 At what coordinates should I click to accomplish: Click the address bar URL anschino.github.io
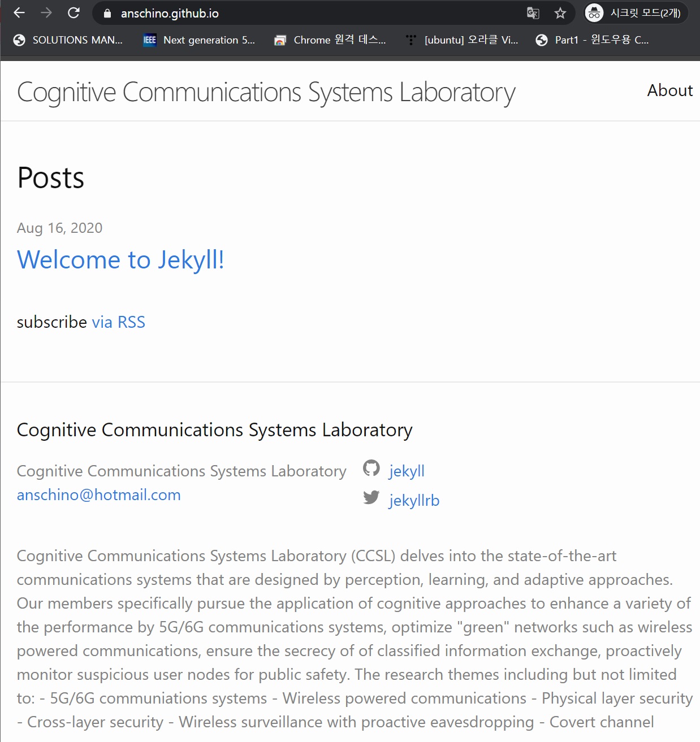pos(170,14)
